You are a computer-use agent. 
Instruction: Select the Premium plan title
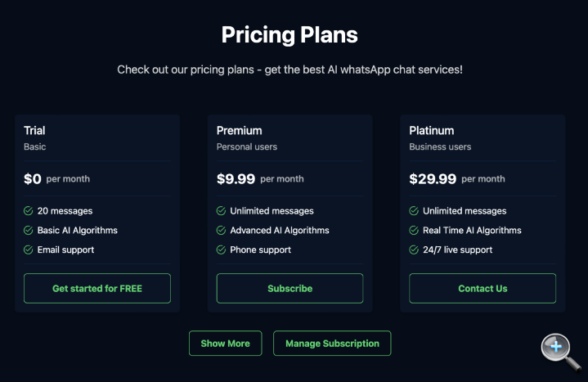[239, 131]
